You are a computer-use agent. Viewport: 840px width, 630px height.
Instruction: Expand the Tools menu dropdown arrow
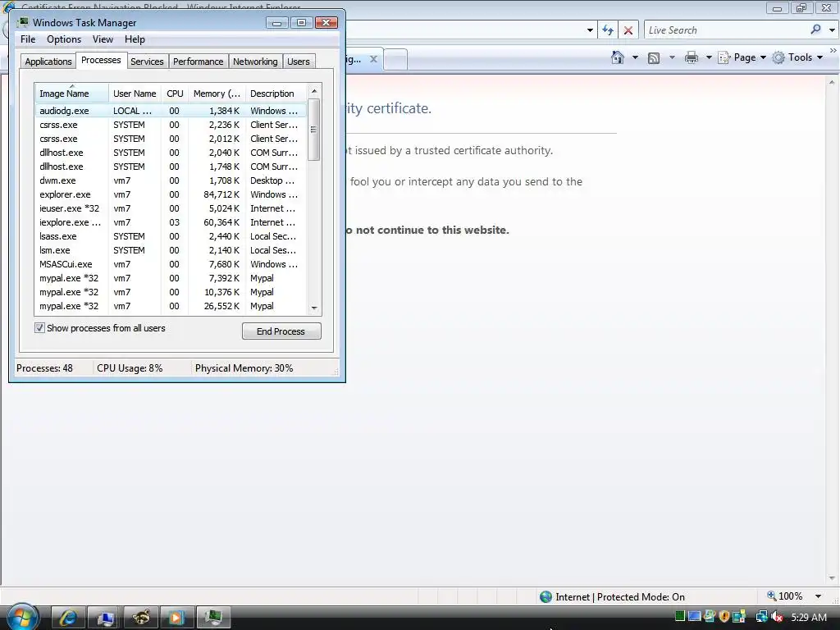coord(819,57)
